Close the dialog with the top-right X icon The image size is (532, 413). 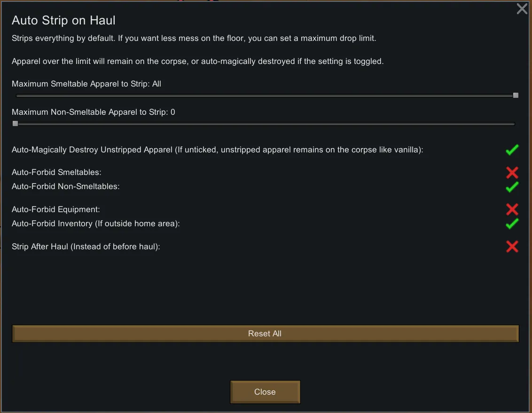[522, 9]
